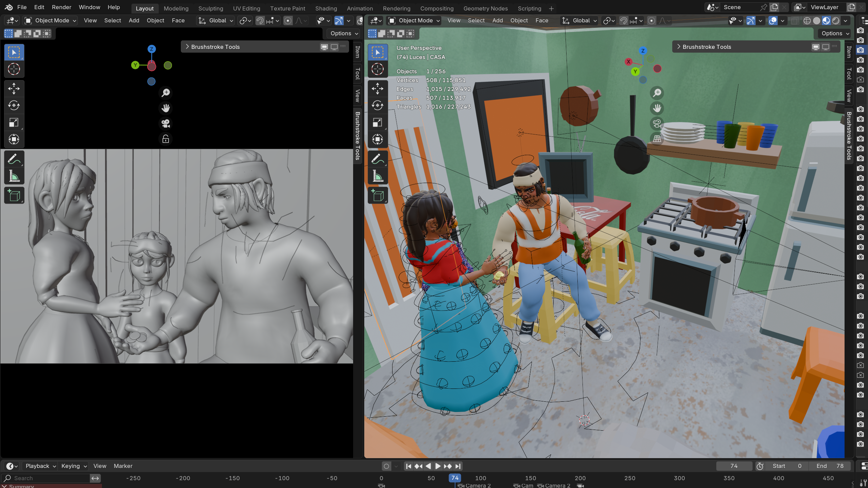This screenshot has width=868, height=488.
Task: Switch to orthographic view in right viewport
Action: 657,139
